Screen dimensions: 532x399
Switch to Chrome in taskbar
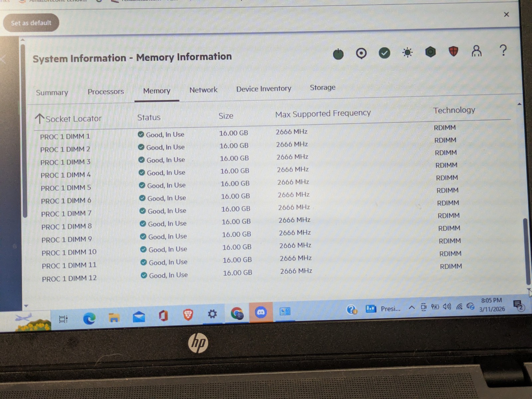point(237,313)
